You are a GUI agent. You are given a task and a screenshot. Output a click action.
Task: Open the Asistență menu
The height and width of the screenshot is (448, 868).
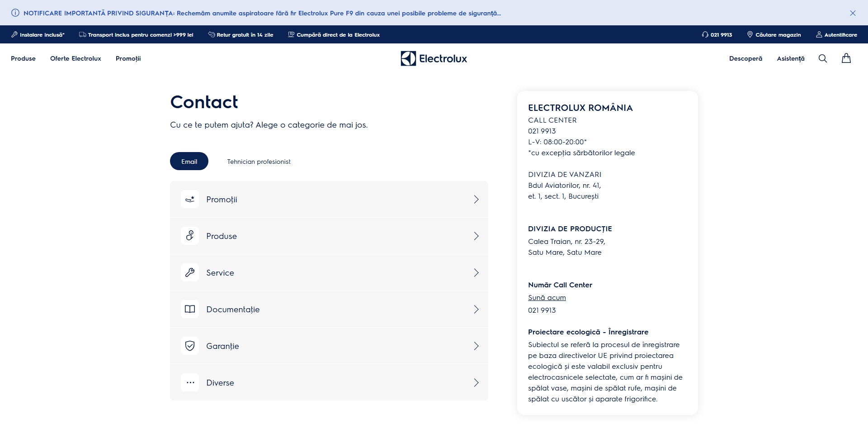pyautogui.click(x=790, y=58)
